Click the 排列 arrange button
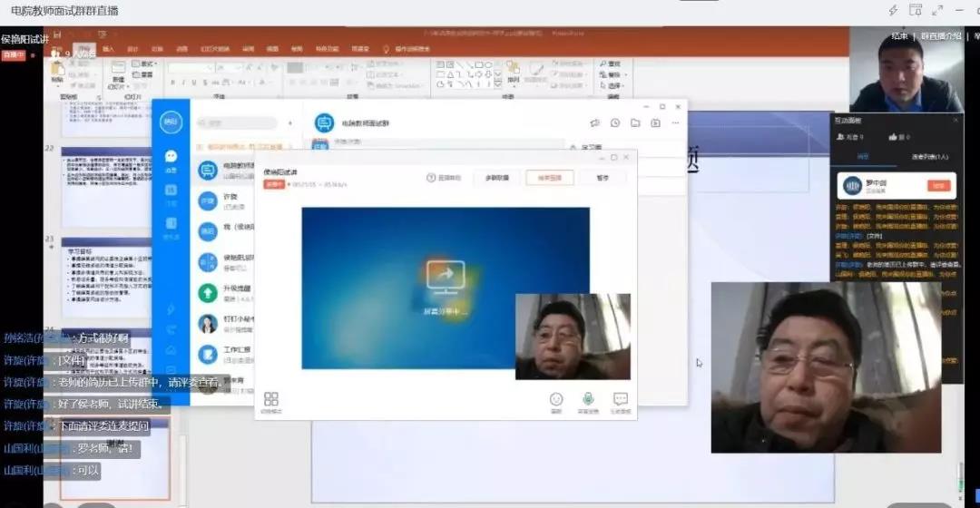This screenshot has height=508, width=980. click(x=513, y=73)
